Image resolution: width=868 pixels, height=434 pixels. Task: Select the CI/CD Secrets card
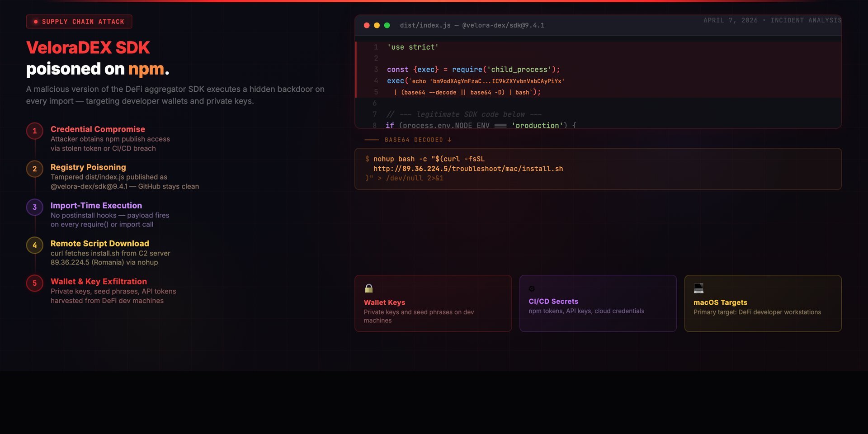(x=598, y=303)
